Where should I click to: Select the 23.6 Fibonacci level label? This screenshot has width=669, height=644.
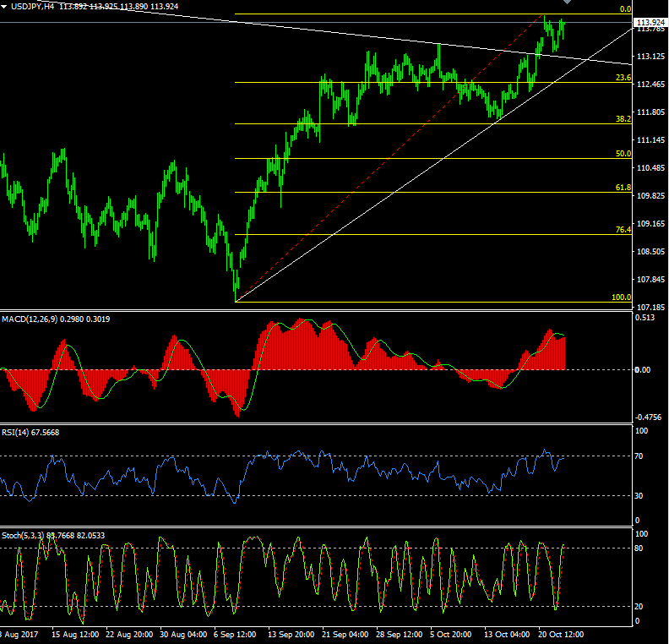click(x=623, y=77)
